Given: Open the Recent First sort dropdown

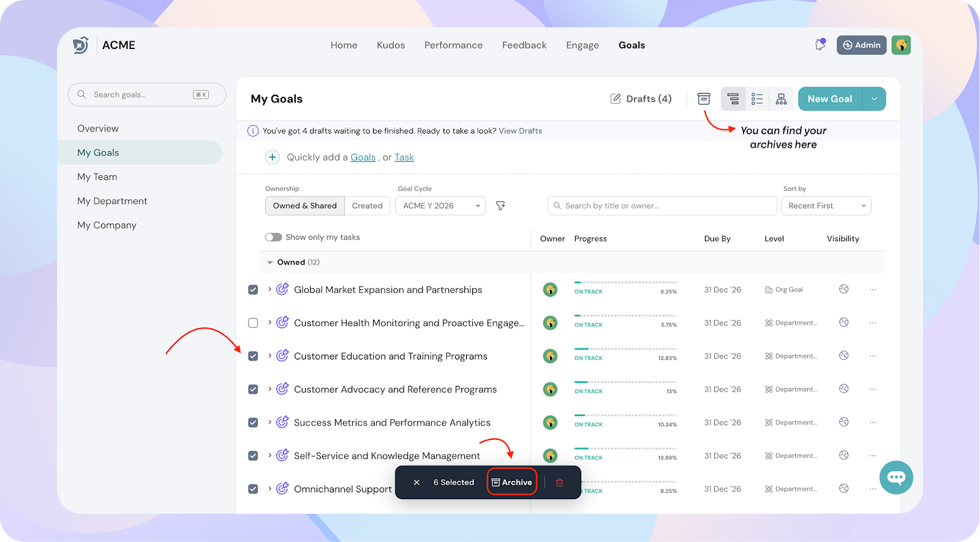Looking at the screenshot, I should [x=826, y=206].
